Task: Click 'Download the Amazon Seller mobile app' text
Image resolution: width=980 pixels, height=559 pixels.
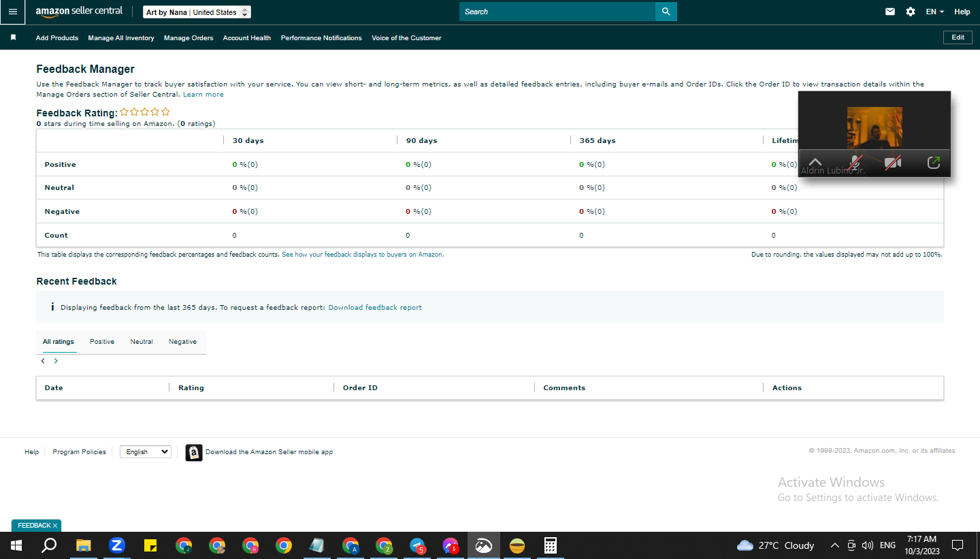Action: (269, 452)
